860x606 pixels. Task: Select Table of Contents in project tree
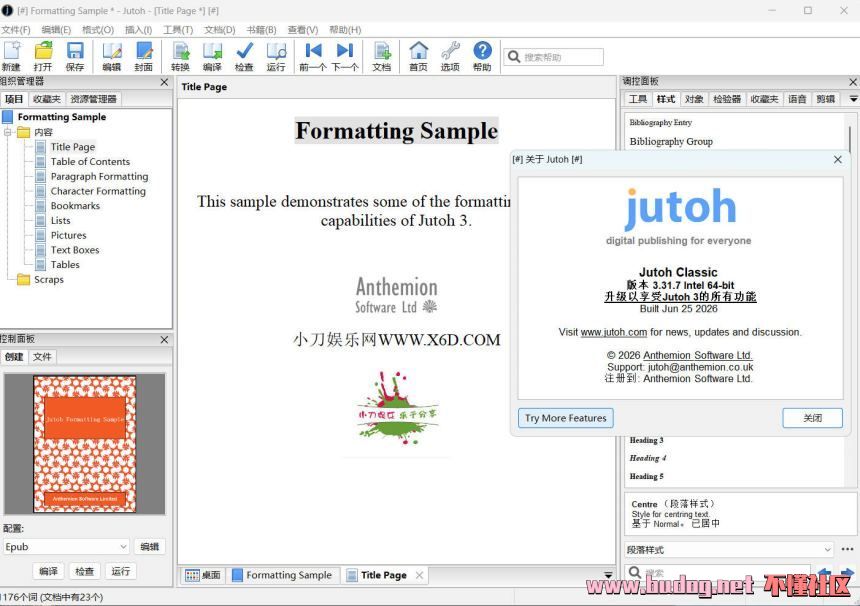point(90,162)
